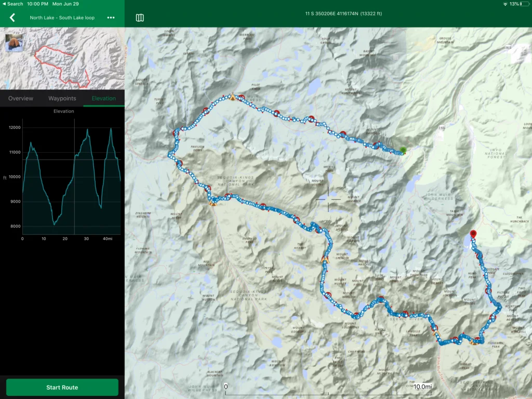Image resolution: width=532 pixels, height=399 pixels.
Task: Tap the elevation profile chart
Action: tap(71, 177)
